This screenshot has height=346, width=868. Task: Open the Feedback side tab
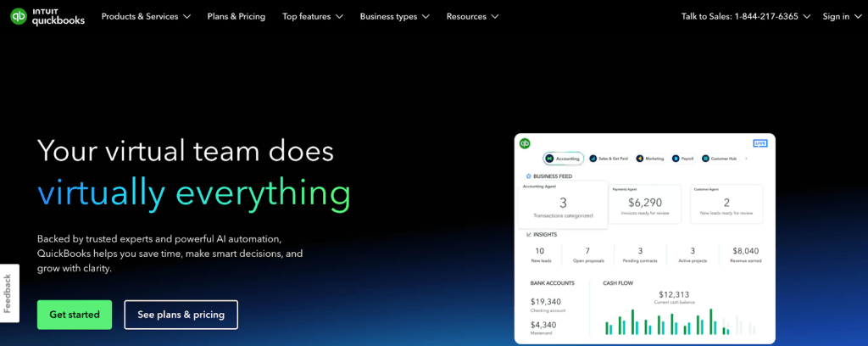coord(8,293)
